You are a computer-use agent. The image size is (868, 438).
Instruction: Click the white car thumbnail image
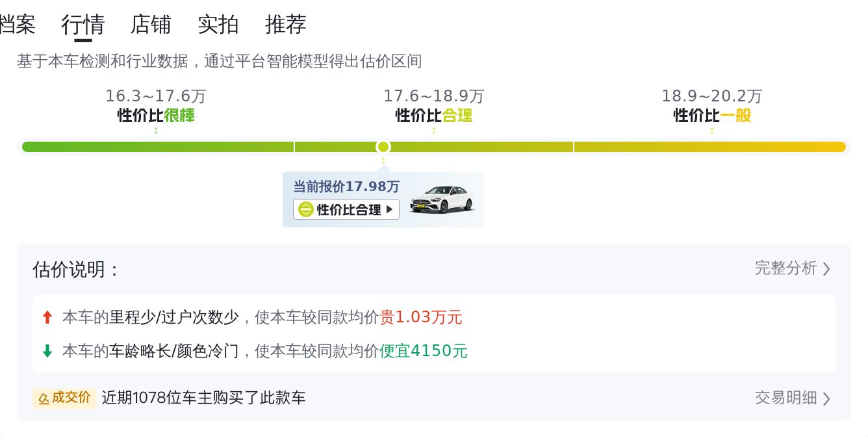pos(442,200)
